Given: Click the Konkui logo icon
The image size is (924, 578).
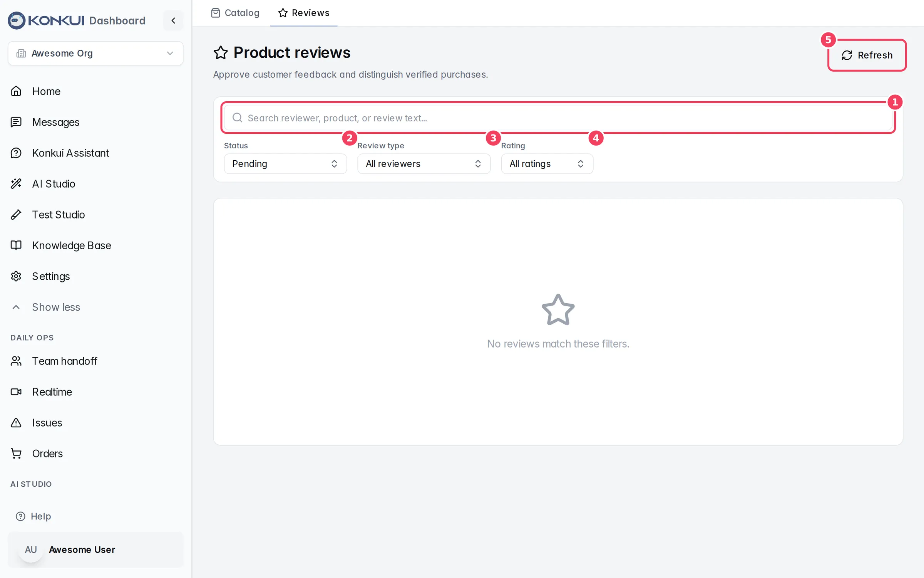Looking at the screenshot, I should tap(17, 20).
